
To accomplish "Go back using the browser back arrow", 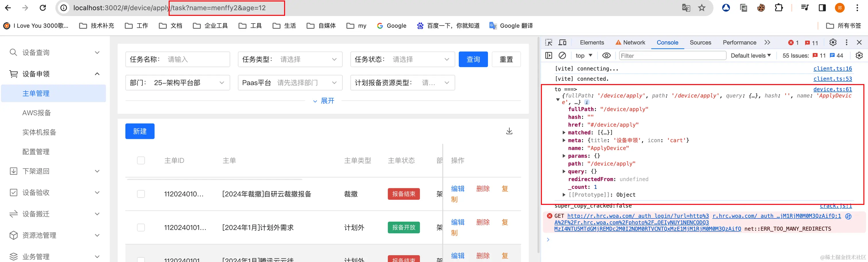I will click(8, 8).
